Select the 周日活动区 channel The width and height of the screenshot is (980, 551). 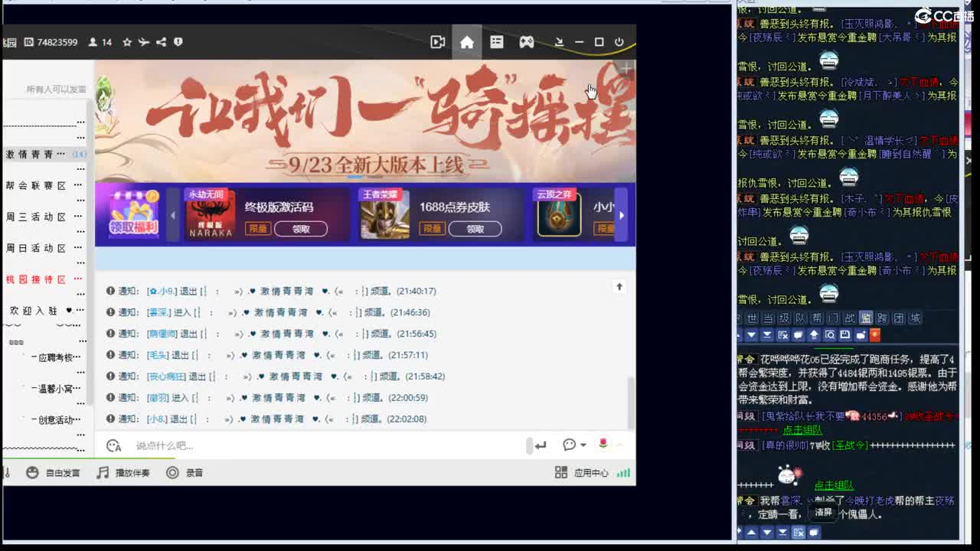click(36, 249)
